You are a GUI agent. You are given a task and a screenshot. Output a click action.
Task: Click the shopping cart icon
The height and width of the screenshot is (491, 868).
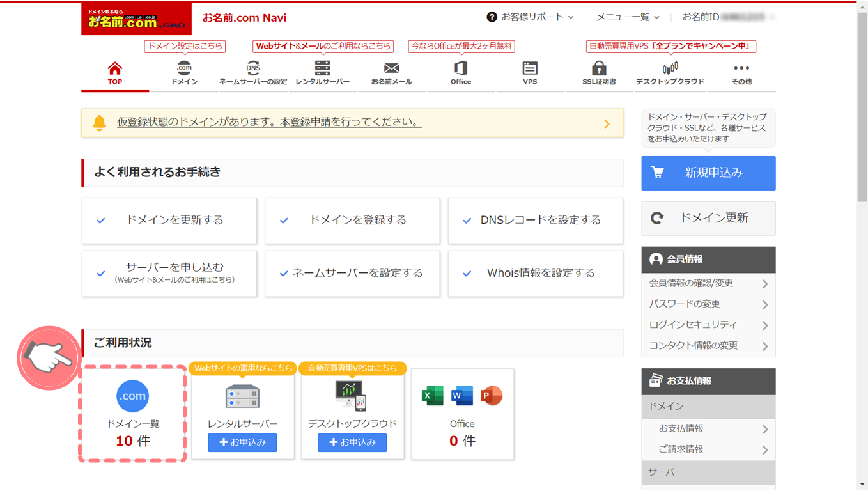(657, 173)
